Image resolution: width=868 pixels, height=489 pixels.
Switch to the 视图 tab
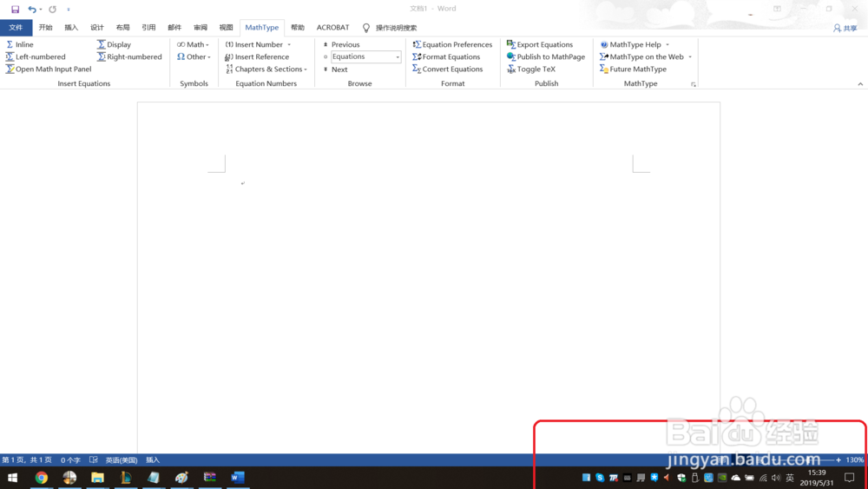pos(226,27)
